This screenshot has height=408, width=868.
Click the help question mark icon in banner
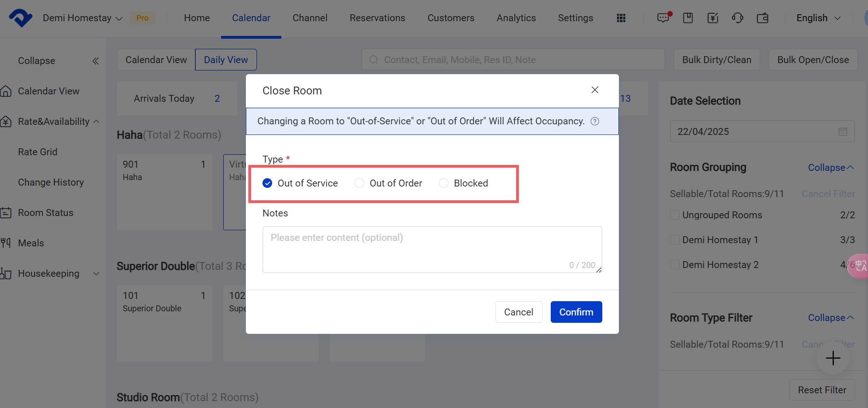[595, 121]
